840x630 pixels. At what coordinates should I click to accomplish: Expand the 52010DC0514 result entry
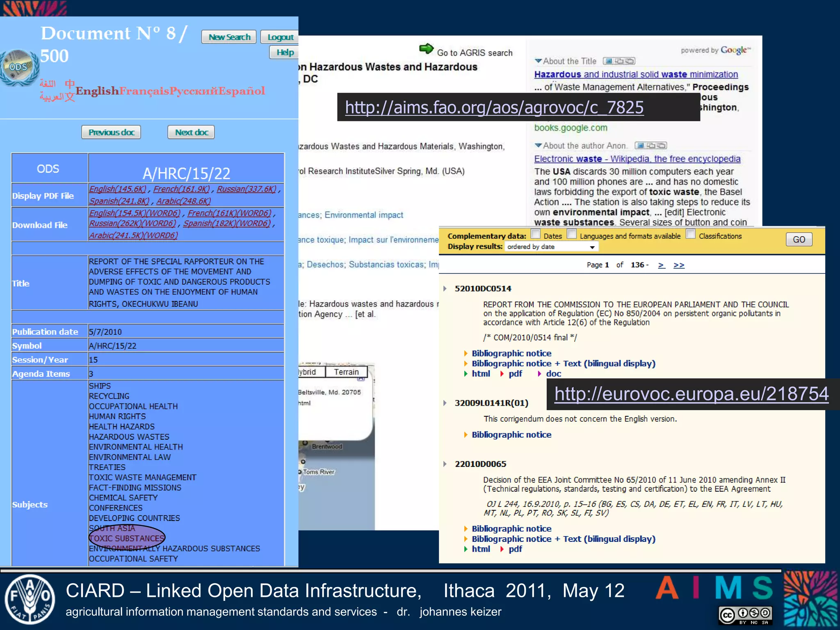(x=445, y=288)
